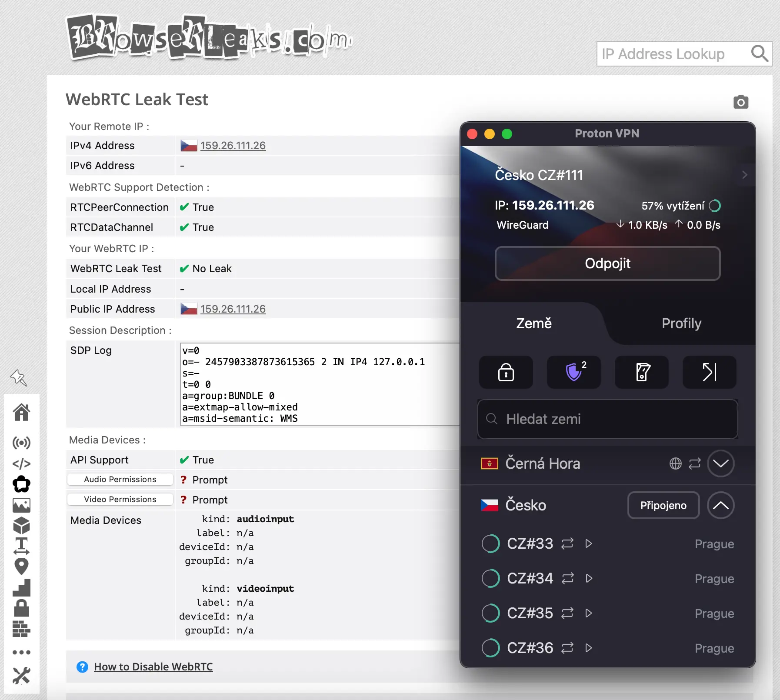
Task: Toggle Secure Core with the lock button
Action: click(x=506, y=372)
